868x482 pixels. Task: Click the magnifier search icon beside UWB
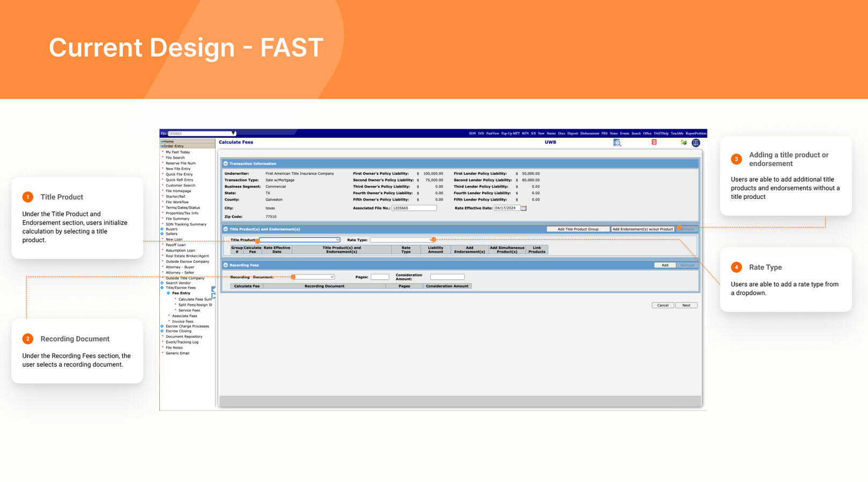(617, 143)
